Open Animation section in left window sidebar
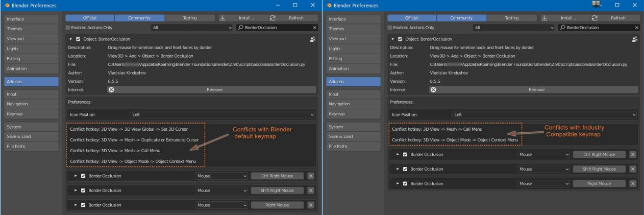 click(x=31, y=68)
